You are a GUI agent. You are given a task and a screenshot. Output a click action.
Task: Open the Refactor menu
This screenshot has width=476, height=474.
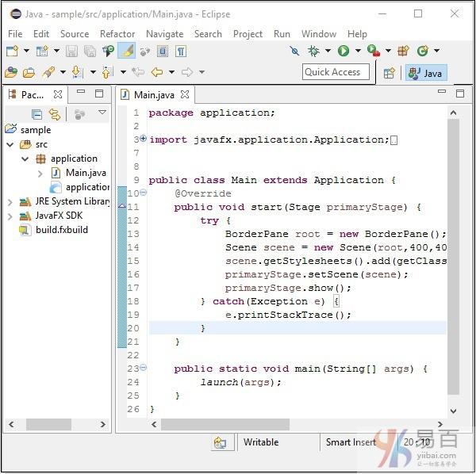point(117,34)
